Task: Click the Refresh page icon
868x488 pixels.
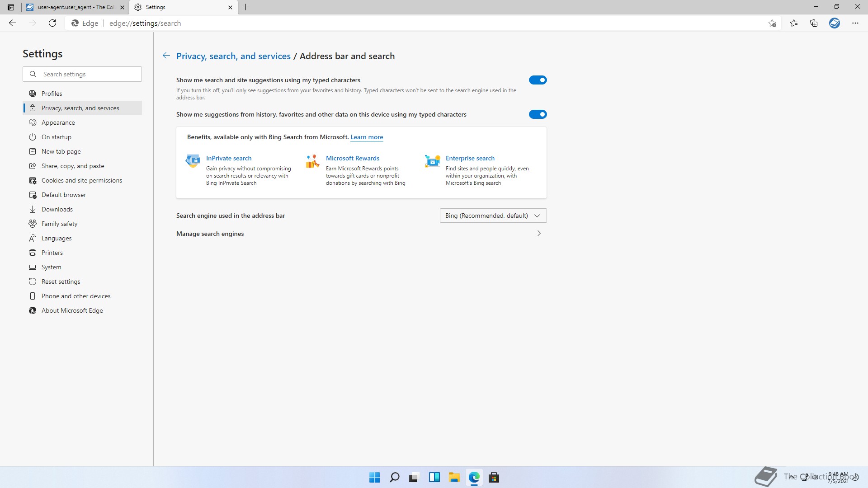Action: (52, 23)
